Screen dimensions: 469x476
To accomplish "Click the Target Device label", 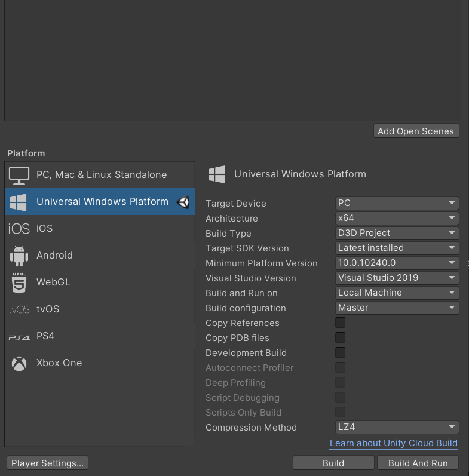I will (x=236, y=204).
